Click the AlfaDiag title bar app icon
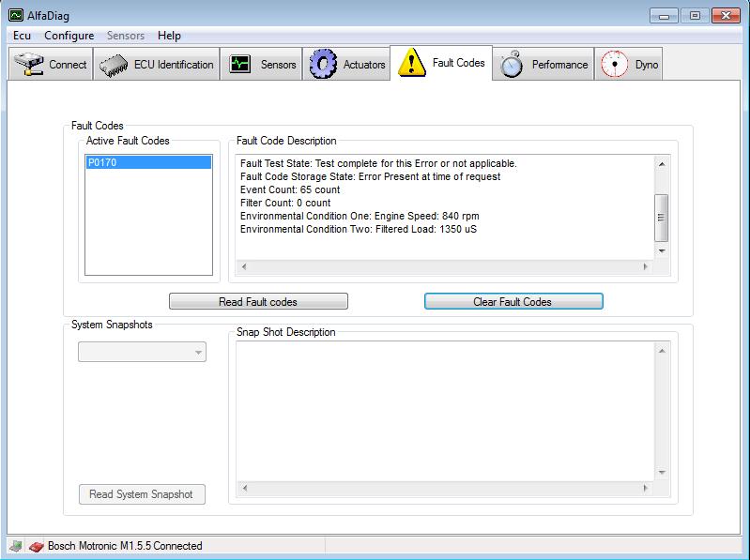Viewport: 750px width, 560px height. point(15,15)
